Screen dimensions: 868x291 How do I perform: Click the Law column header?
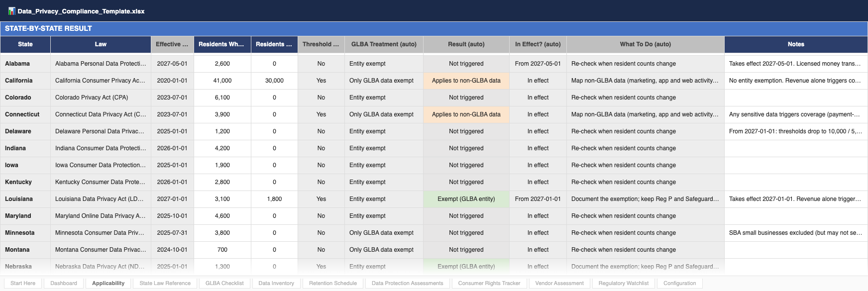101,44
